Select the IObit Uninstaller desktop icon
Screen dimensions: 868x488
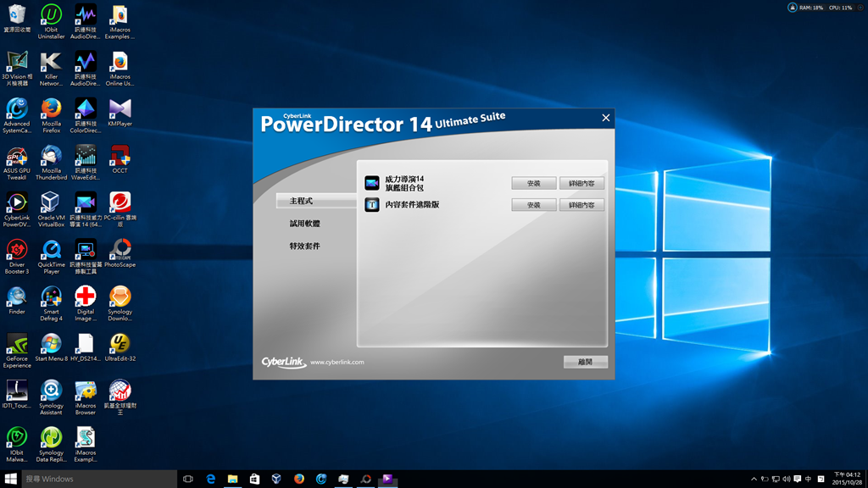[51, 22]
